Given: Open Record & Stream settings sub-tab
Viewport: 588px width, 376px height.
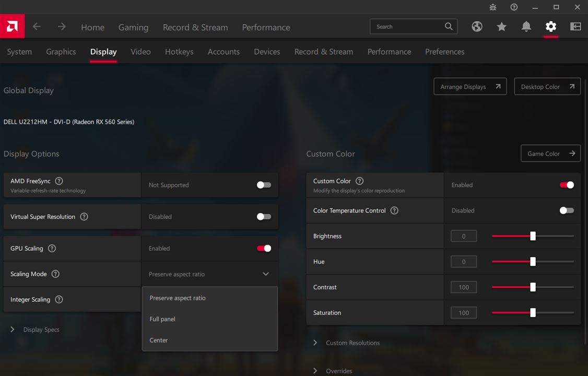Looking at the screenshot, I should tap(324, 52).
